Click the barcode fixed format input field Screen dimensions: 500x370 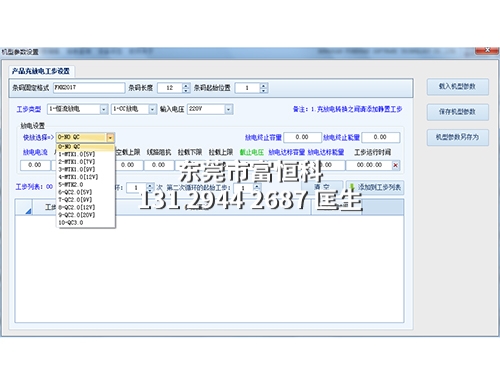89,88
